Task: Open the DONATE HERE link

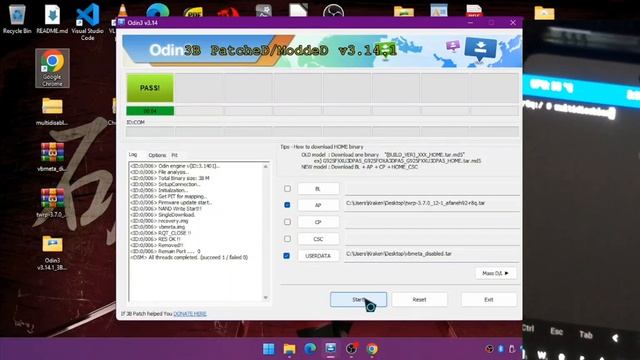Action: pyautogui.click(x=190, y=314)
